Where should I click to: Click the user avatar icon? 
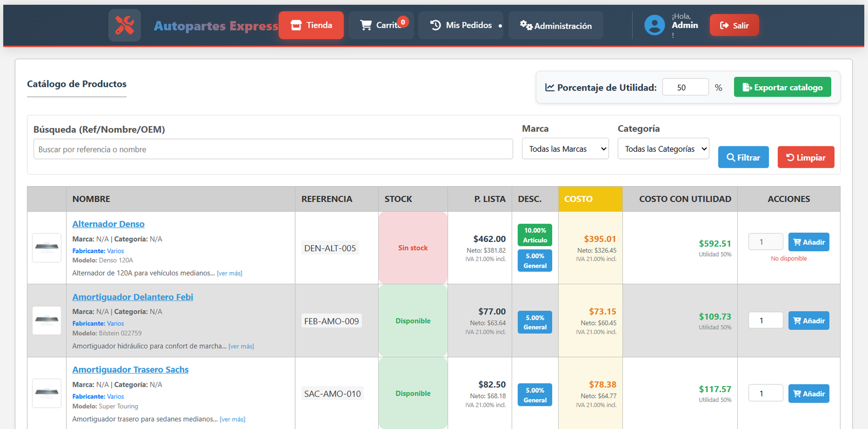655,25
